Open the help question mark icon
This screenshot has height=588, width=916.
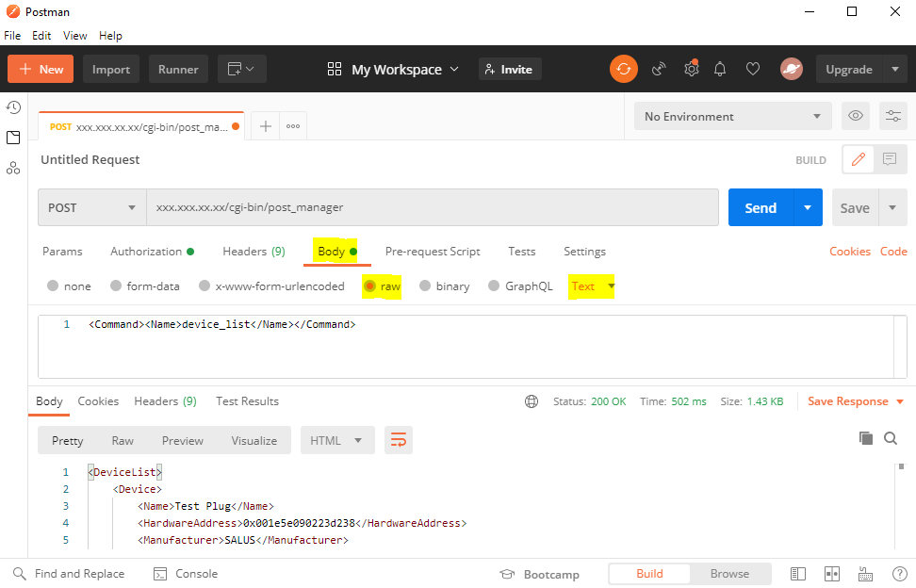[900, 574]
